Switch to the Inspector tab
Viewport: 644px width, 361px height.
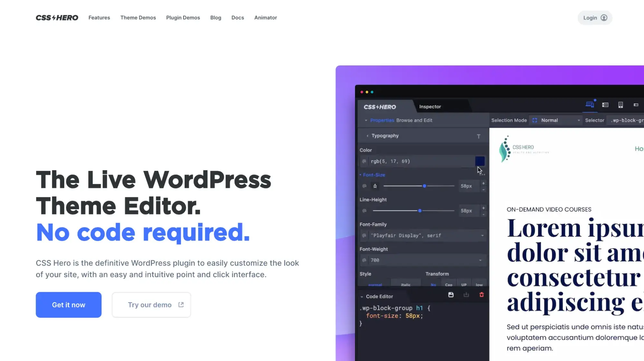pos(430,107)
